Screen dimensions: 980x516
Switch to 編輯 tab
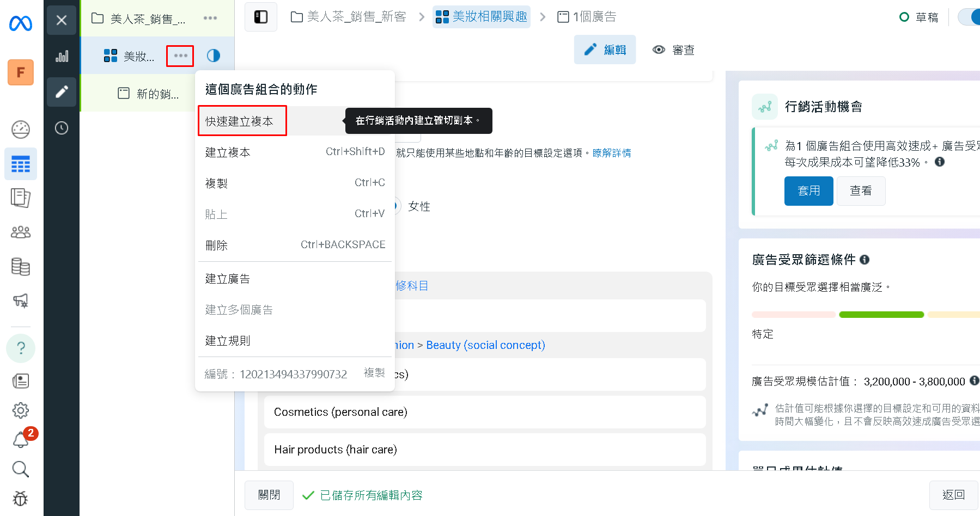click(x=605, y=50)
